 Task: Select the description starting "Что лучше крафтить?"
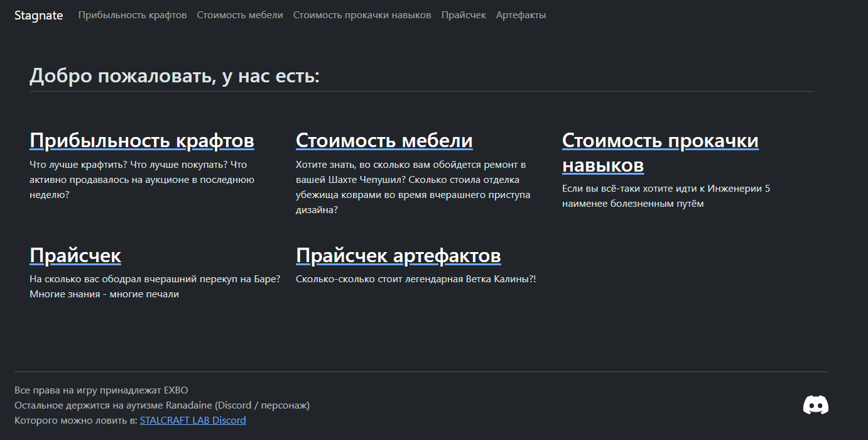point(142,180)
